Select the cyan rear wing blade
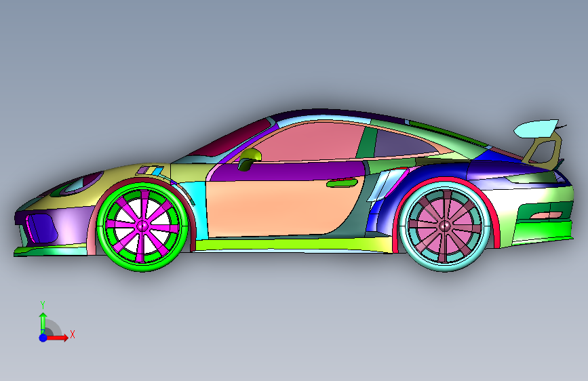This screenshot has height=381, width=588. (535, 128)
